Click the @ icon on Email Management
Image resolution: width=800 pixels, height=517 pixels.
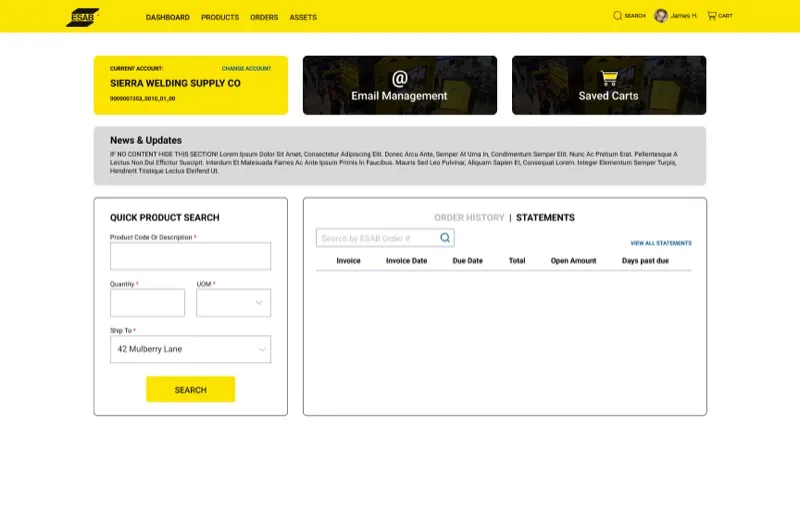click(399, 78)
